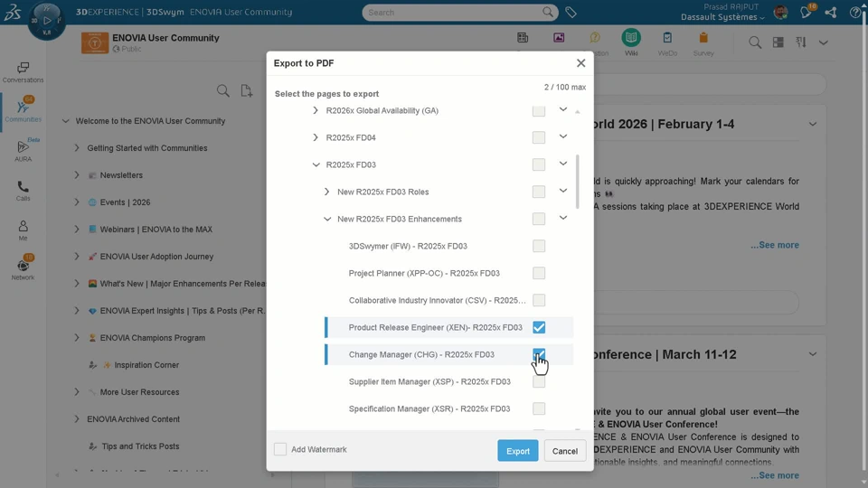Open Network in left sidebar

23,267
